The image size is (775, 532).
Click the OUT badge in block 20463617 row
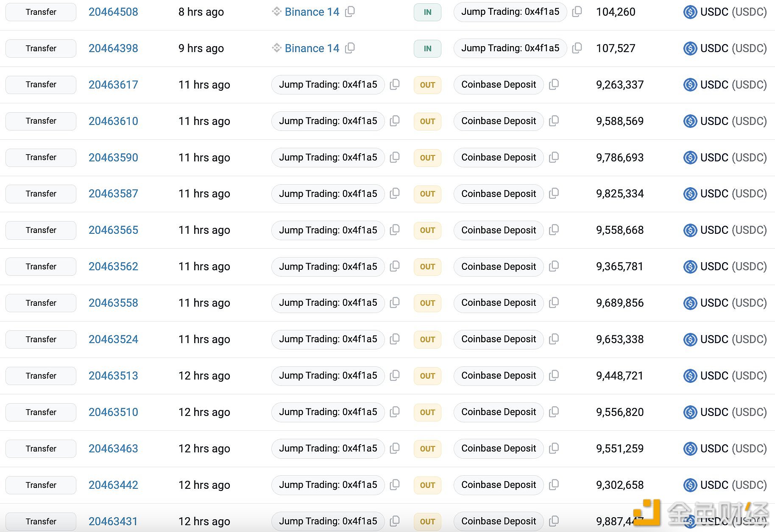tap(427, 85)
